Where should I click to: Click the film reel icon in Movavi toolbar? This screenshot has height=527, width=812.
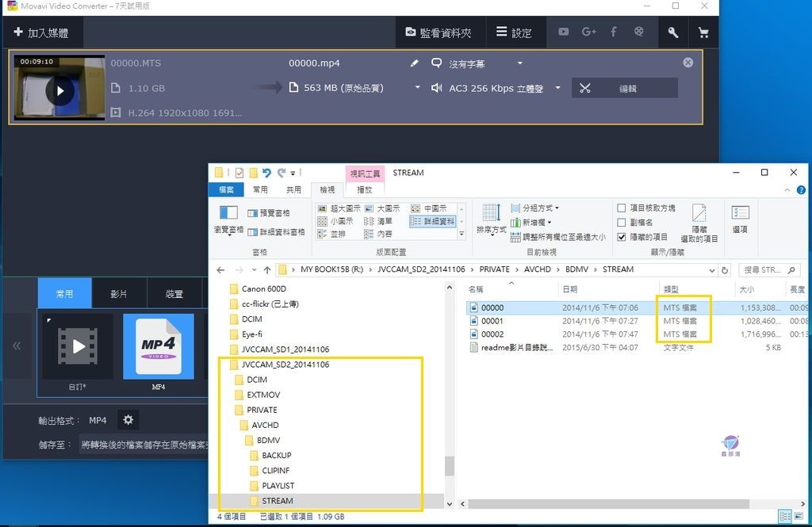pos(639,32)
